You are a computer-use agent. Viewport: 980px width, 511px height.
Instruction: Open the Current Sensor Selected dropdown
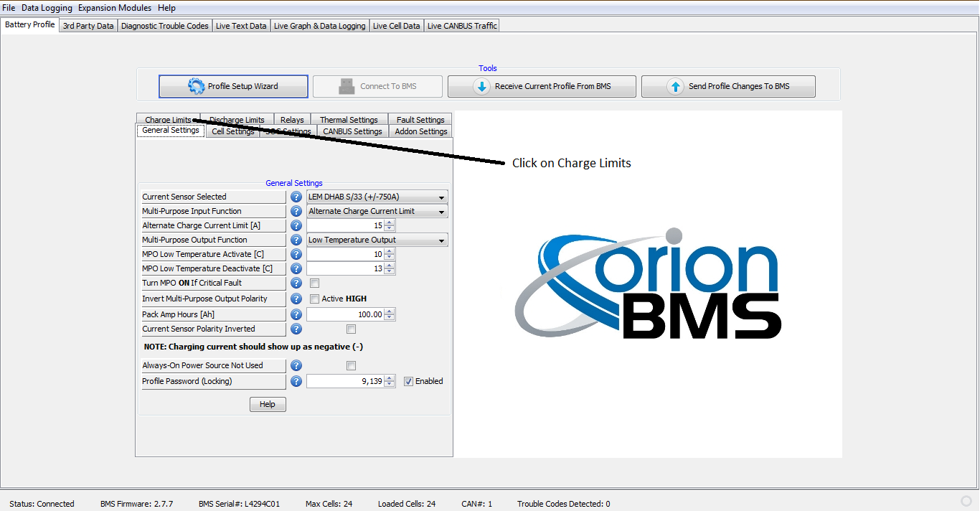377,197
